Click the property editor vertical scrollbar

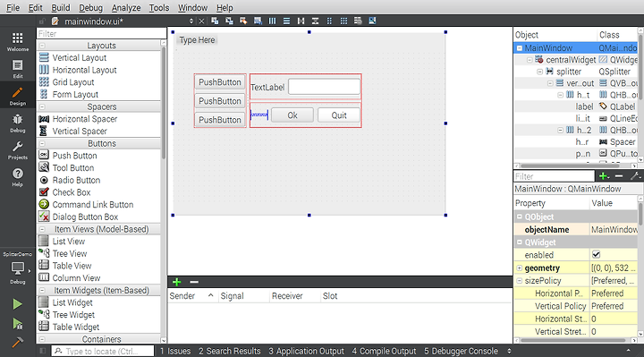(x=640, y=214)
